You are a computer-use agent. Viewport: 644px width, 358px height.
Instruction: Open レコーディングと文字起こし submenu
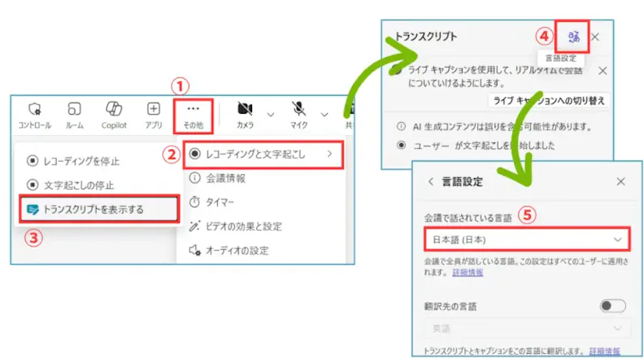tap(263, 155)
